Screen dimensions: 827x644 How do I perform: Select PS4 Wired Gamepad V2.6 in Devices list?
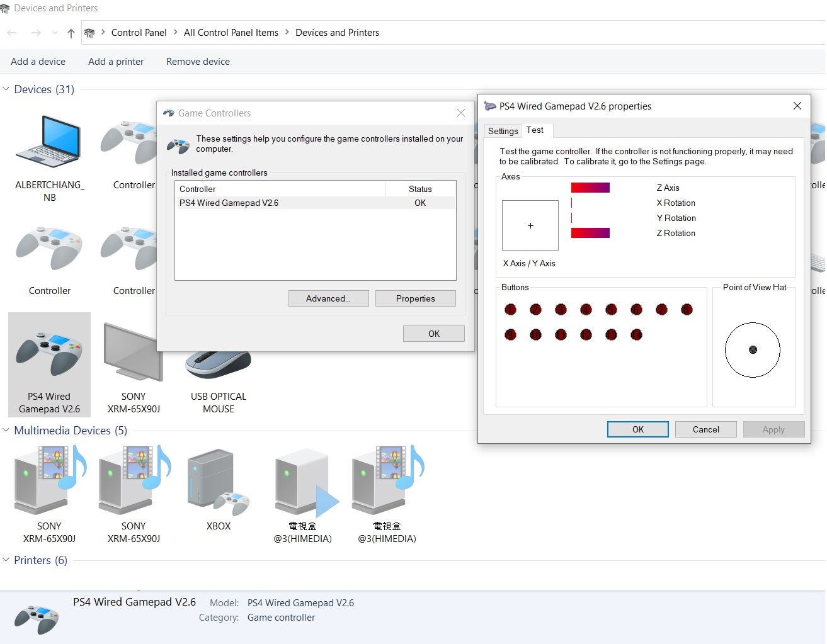49,364
